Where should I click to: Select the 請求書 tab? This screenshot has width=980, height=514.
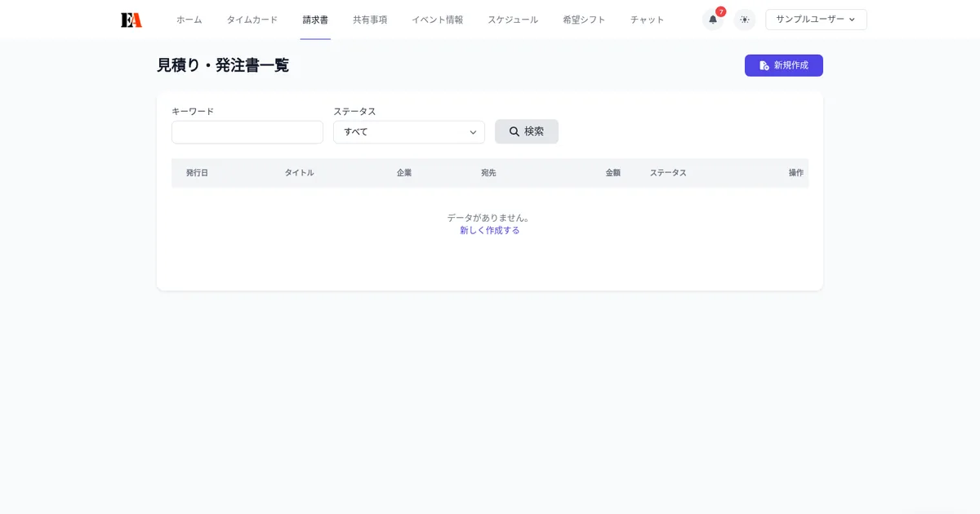click(x=315, y=20)
